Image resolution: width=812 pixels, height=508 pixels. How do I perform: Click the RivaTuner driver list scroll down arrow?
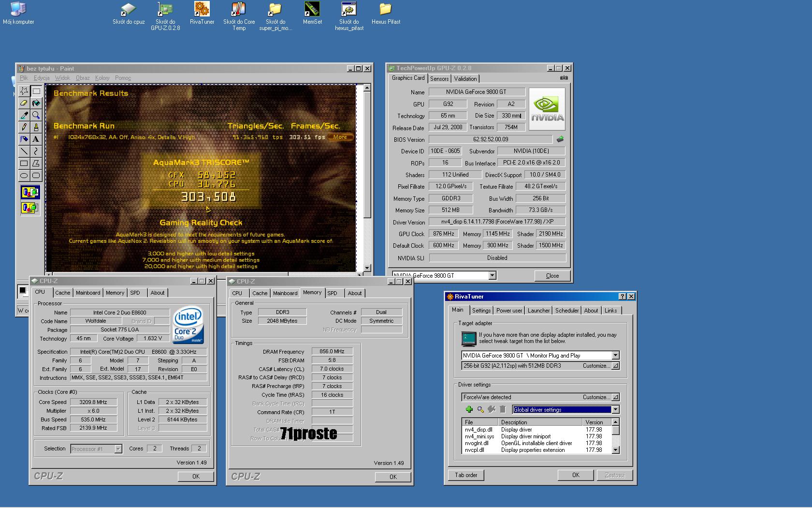615,450
